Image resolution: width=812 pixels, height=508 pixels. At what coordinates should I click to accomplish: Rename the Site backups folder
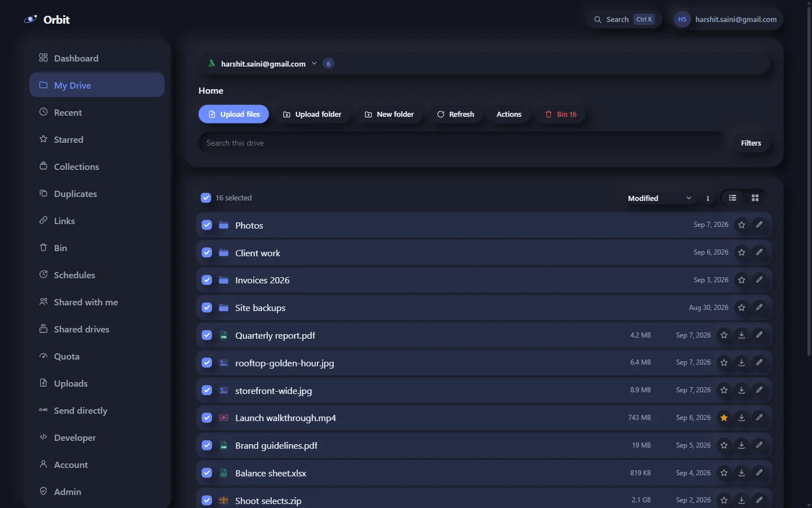click(760, 308)
